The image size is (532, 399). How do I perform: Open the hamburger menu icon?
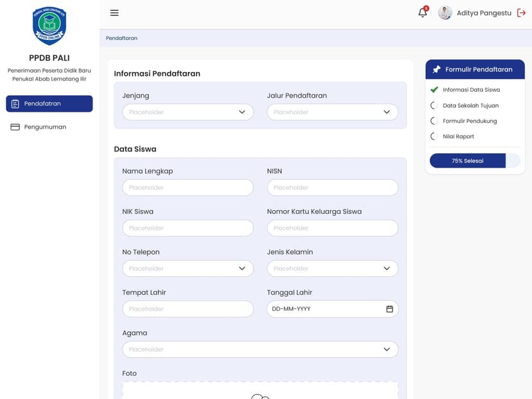coord(114,13)
